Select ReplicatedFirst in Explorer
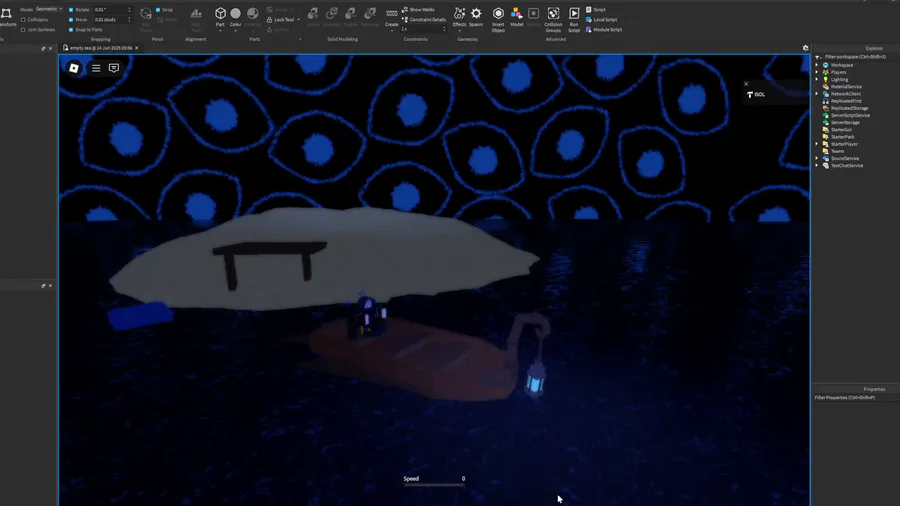 pos(846,101)
